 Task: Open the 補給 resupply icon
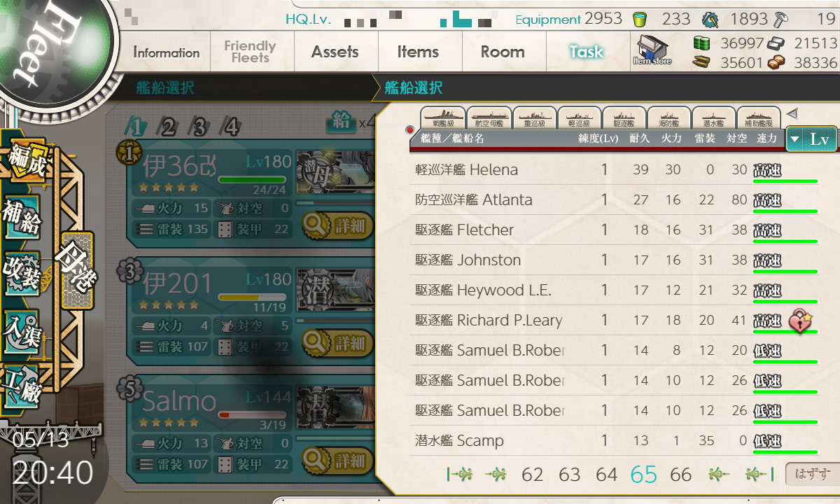point(22,217)
